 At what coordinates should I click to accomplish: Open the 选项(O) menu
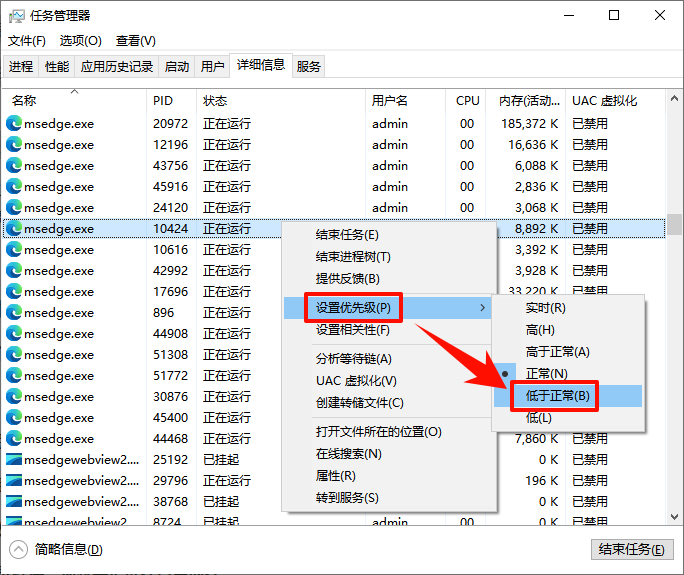(81, 41)
